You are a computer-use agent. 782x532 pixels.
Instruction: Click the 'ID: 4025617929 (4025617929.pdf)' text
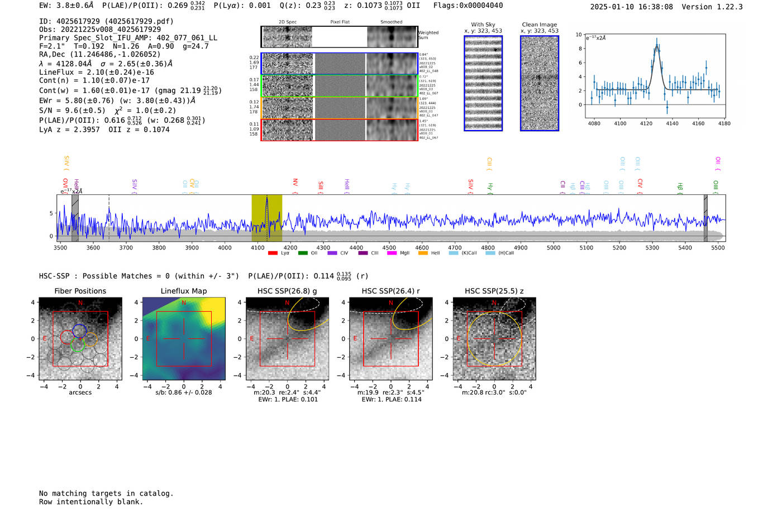[x=106, y=21]
